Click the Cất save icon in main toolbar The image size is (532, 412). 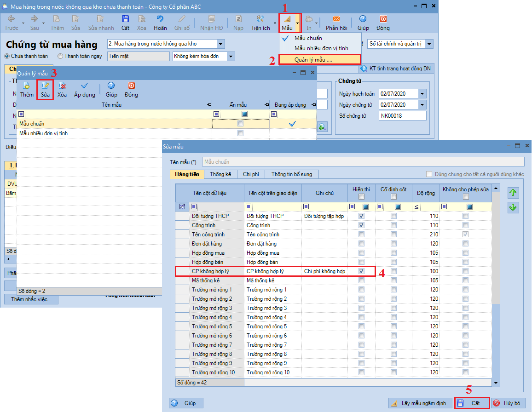pyautogui.click(x=126, y=19)
